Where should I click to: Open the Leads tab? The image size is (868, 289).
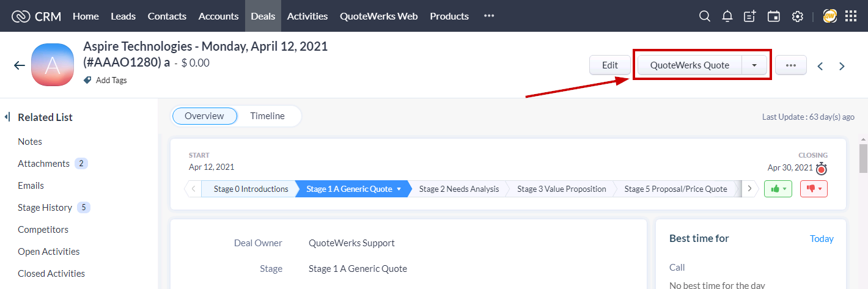pyautogui.click(x=123, y=16)
